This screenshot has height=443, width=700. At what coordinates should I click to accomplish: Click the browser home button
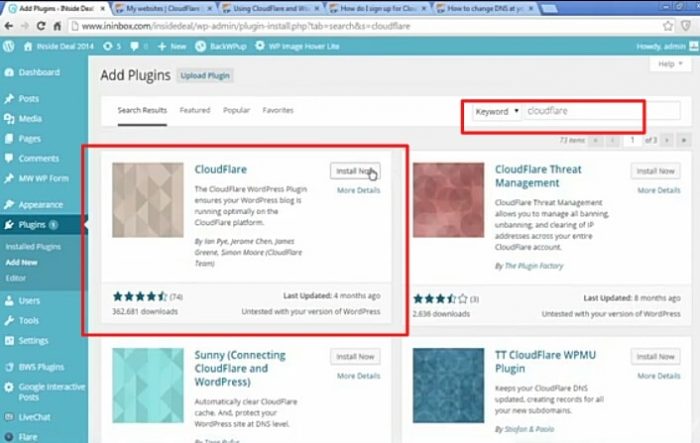click(57, 26)
